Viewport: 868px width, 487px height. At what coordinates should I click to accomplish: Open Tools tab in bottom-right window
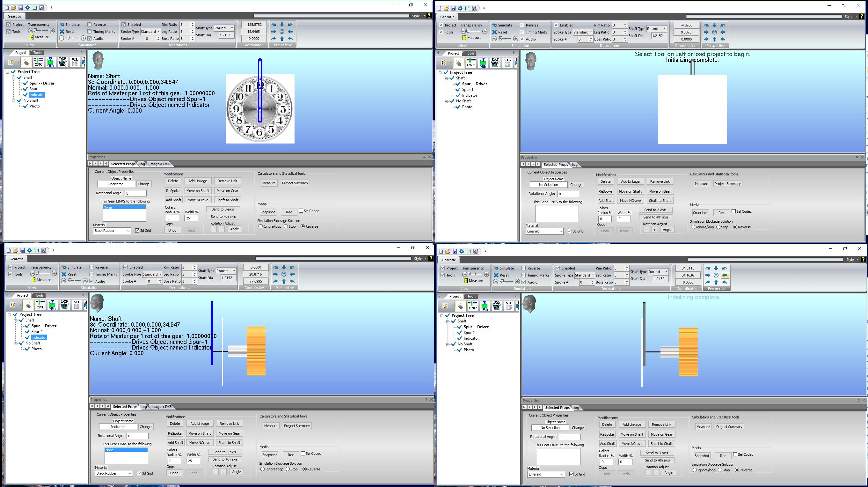(x=471, y=296)
